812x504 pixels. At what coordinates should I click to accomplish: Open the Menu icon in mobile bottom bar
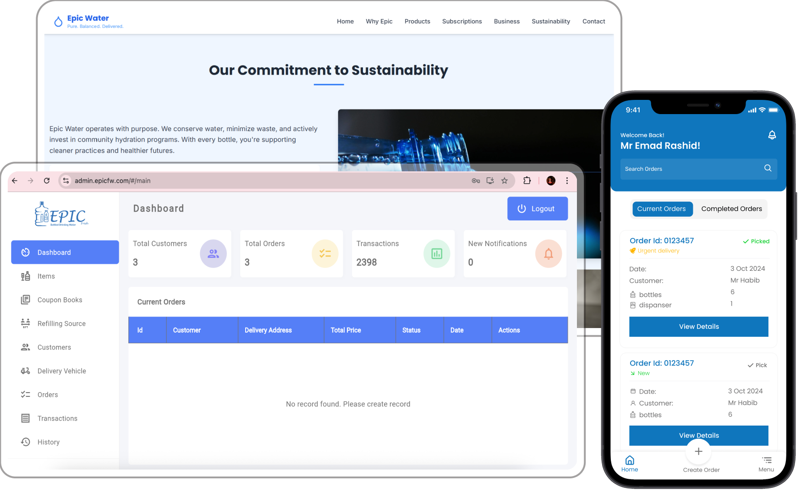(x=766, y=460)
